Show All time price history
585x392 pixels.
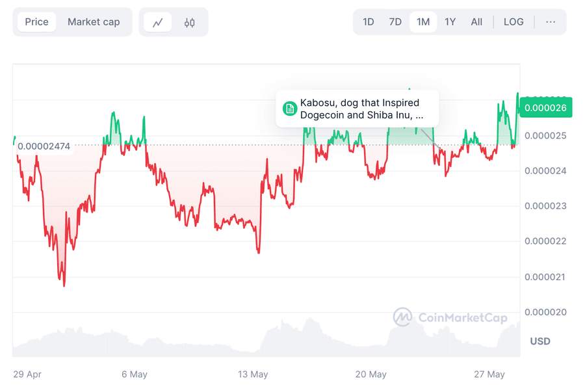coord(476,22)
